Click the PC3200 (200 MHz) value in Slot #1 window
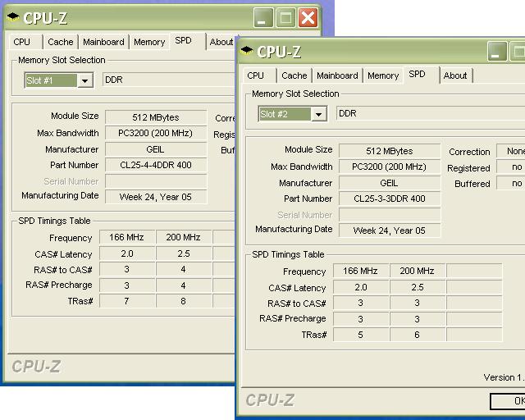 [156, 133]
